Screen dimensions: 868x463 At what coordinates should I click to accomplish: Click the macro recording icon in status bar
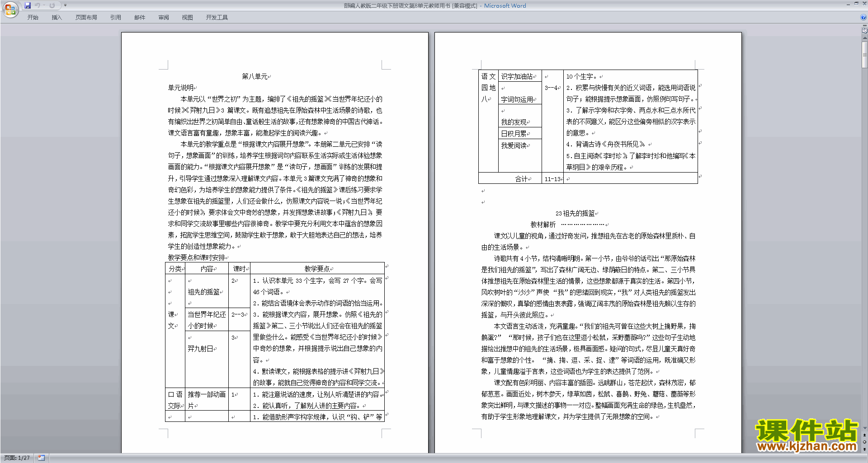pyautogui.click(x=41, y=458)
